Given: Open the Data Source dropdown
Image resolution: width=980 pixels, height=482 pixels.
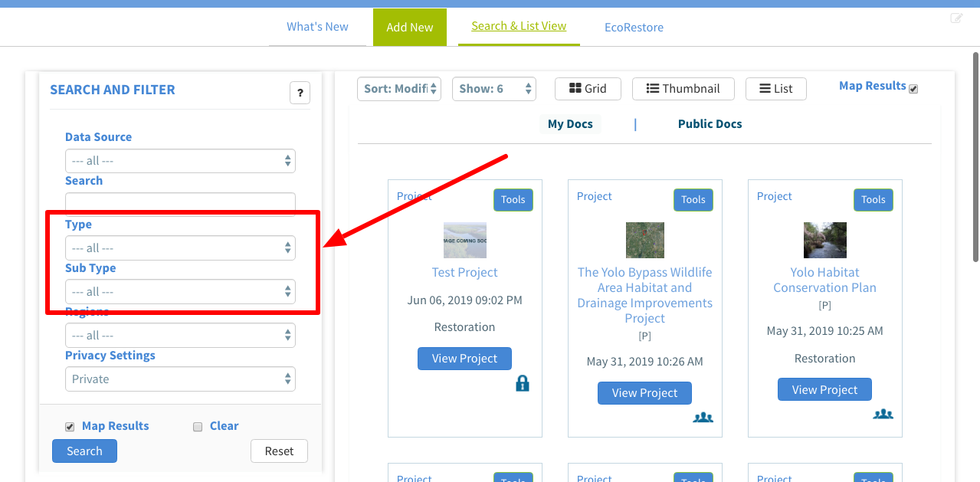Looking at the screenshot, I should pos(180,161).
